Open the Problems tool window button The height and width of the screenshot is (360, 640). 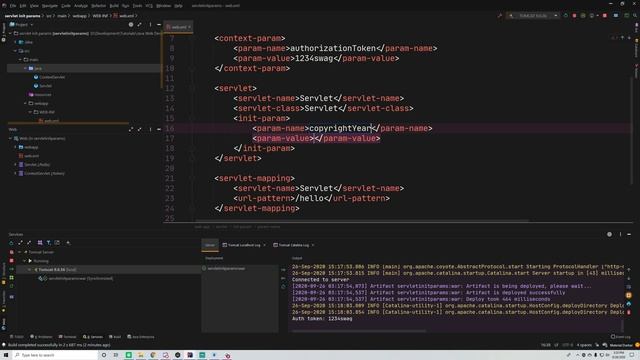tap(42, 337)
